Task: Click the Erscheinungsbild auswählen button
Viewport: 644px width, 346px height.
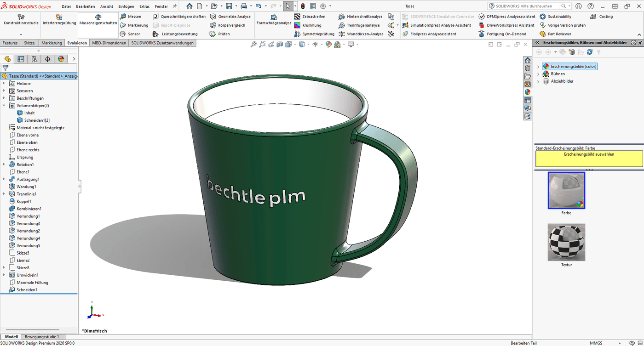Action: click(588, 159)
